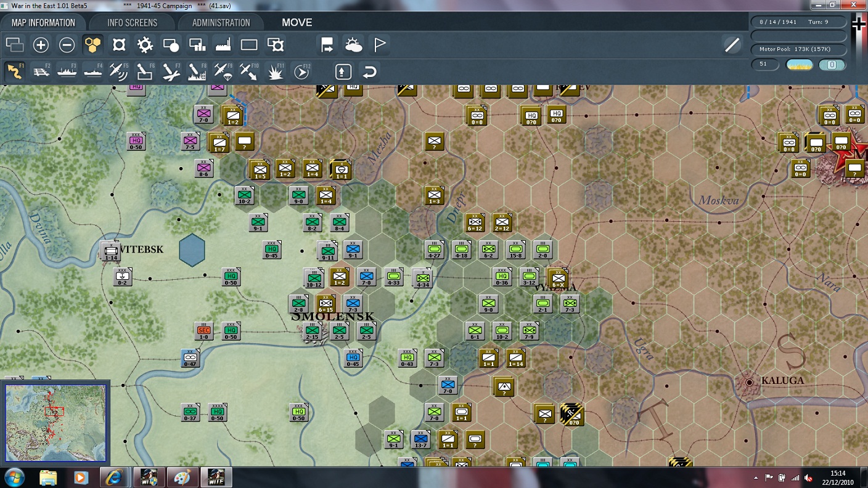Click the orange SEC unit counter
Screen dimensions: 868x488
pyautogui.click(x=203, y=331)
